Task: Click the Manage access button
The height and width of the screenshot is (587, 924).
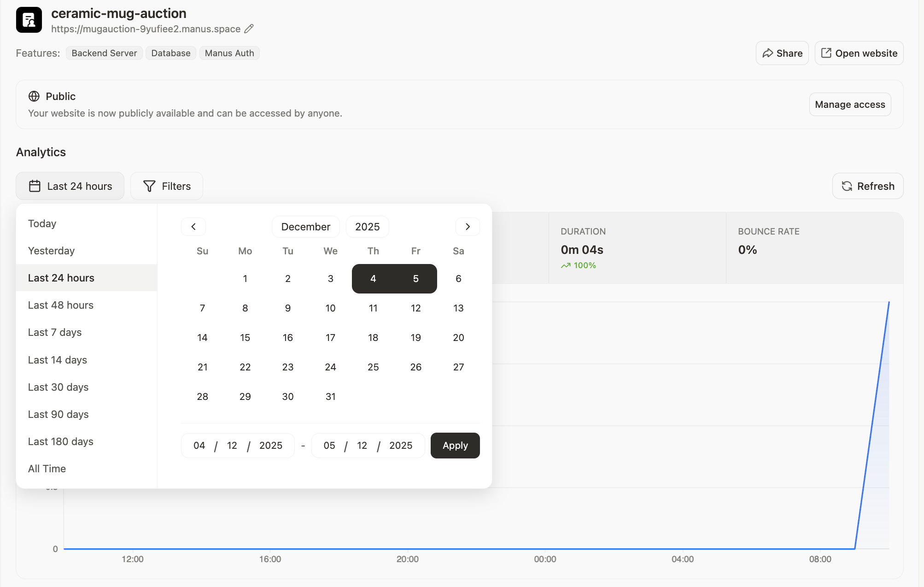Action: click(x=850, y=104)
